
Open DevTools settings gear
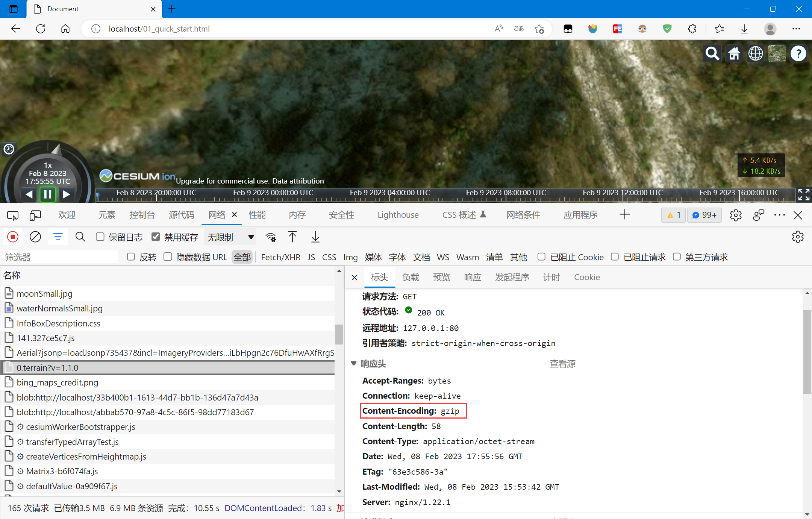(736, 215)
